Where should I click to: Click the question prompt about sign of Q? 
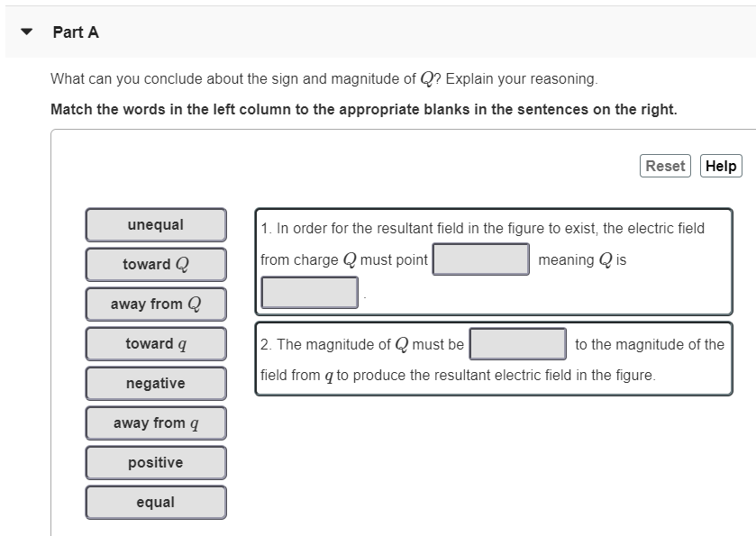point(323,78)
